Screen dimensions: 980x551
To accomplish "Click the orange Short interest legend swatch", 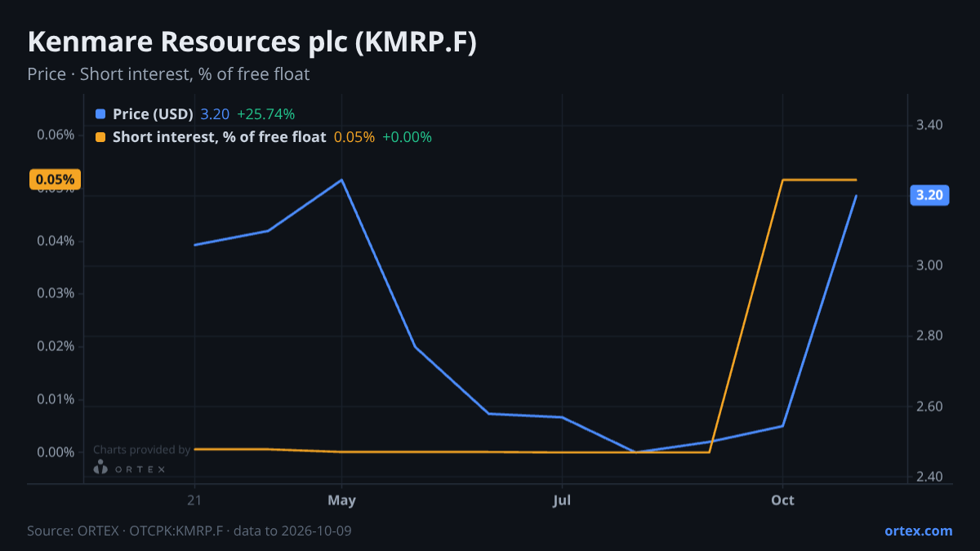I will [x=100, y=137].
